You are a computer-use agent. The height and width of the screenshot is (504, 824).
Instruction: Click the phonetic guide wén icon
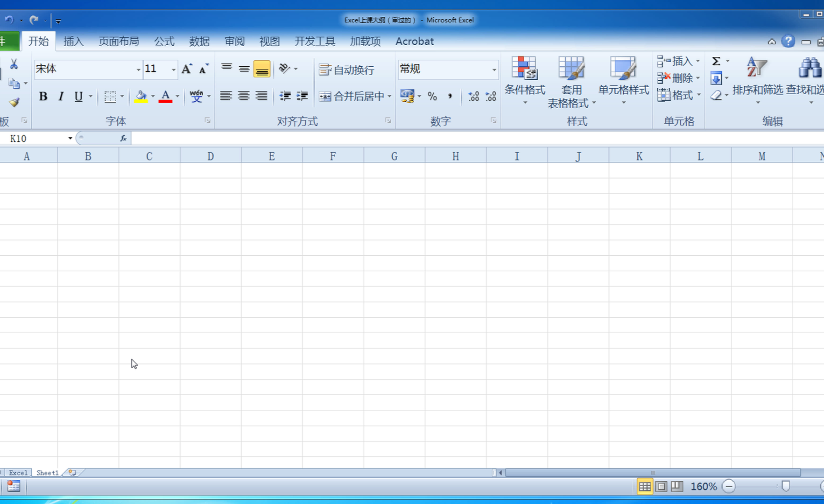197,96
